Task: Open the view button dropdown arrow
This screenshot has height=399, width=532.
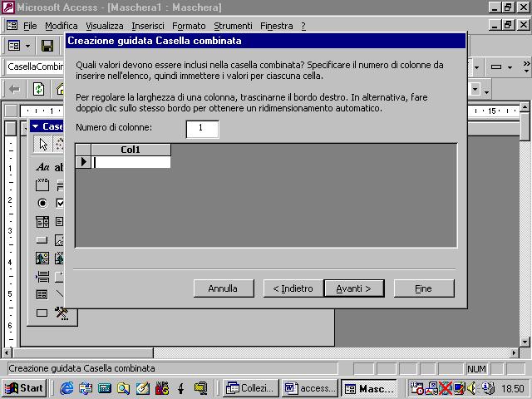Action: pyautogui.click(x=27, y=46)
